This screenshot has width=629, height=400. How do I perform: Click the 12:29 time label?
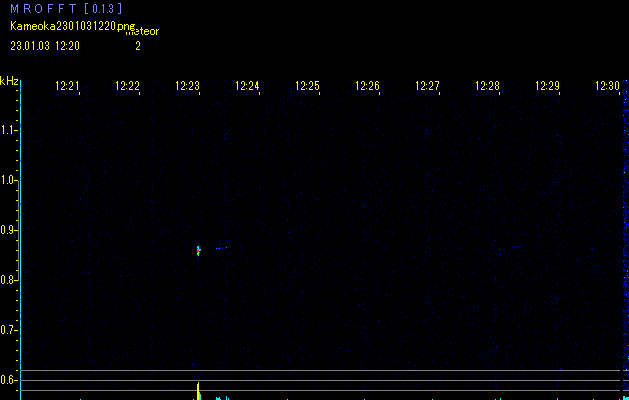click(547, 86)
